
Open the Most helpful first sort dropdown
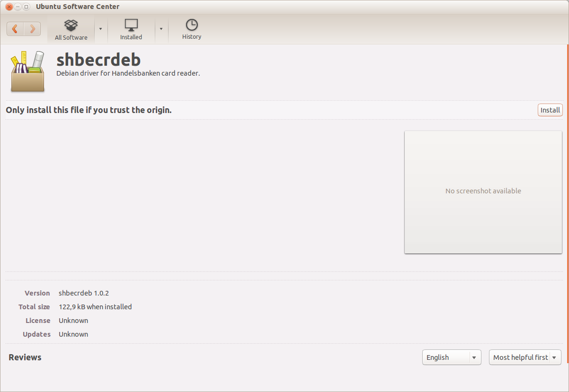tap(525, 357)
